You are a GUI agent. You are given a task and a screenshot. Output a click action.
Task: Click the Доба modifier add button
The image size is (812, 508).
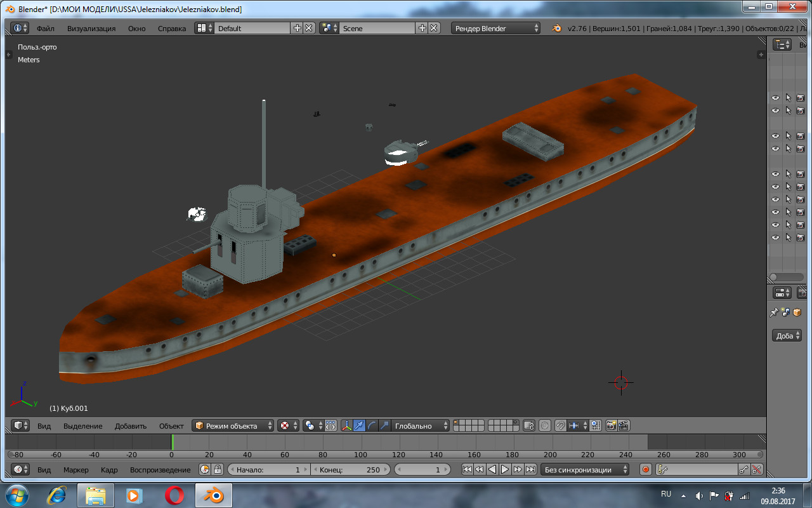click(x=787, y=336)
